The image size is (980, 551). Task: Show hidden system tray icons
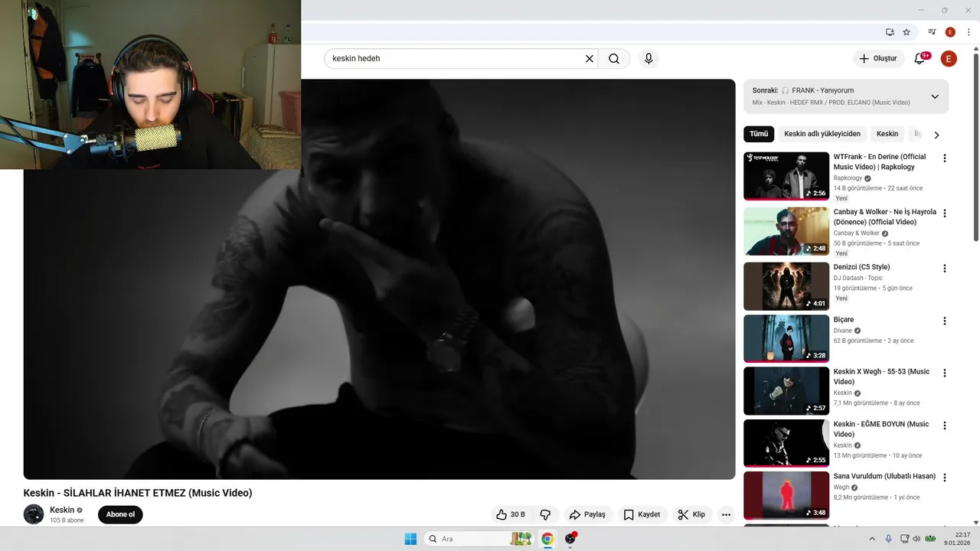click(x=872, y=539)
